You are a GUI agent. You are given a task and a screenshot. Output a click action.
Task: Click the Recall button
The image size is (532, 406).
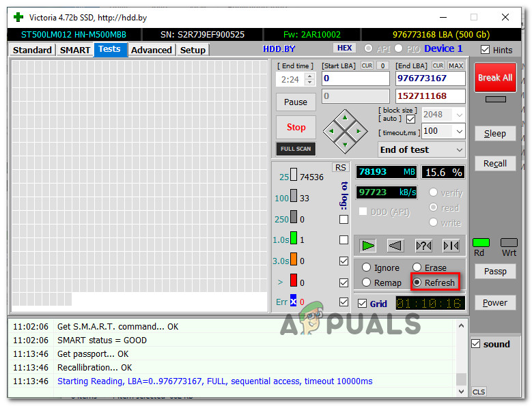point(495,163)
